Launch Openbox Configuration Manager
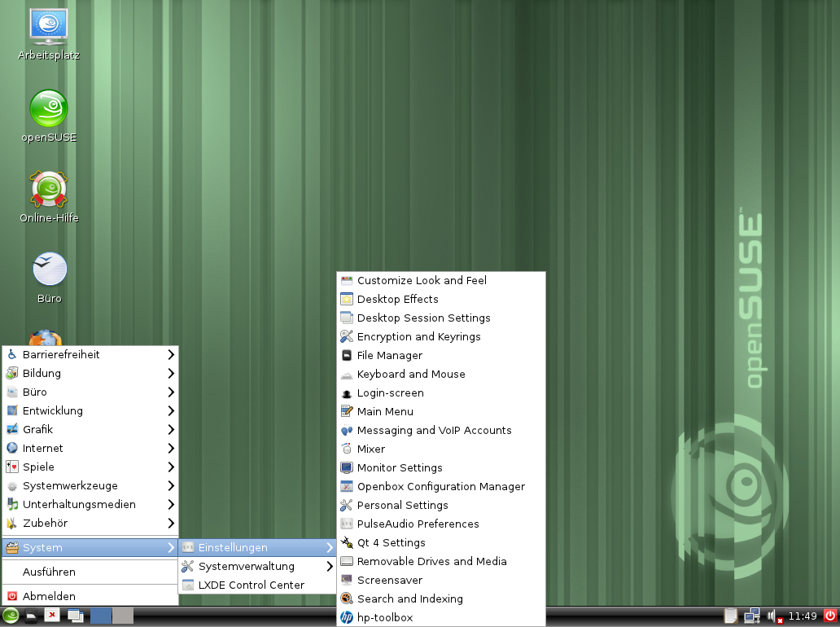The width and height of the screenshot is (840, 627). tap(440, 486)
